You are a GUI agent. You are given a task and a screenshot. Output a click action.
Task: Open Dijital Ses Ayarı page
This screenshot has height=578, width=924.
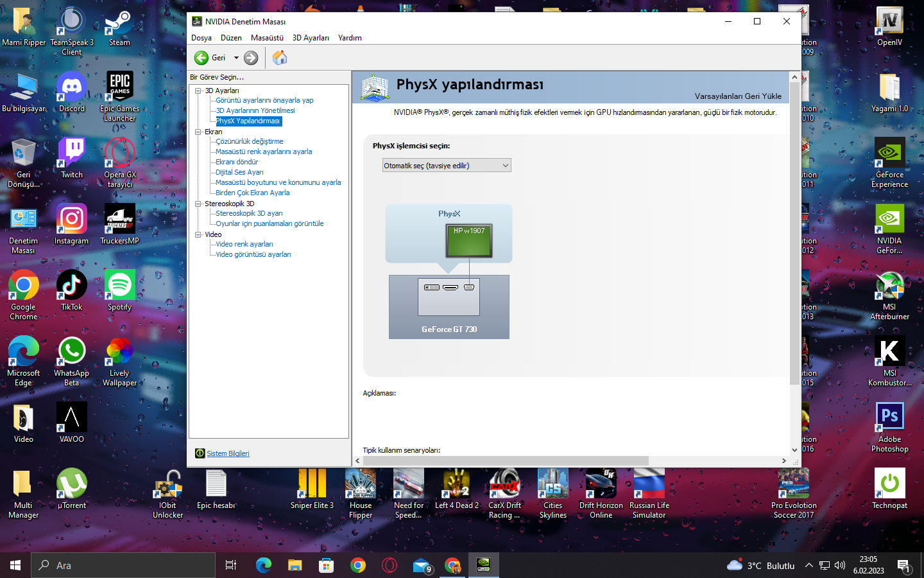(x=239, y=172)
